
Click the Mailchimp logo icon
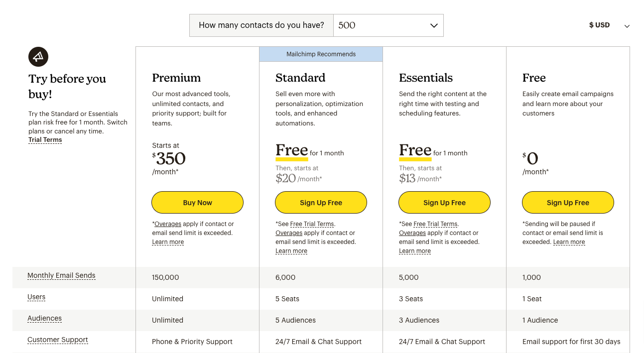38,57
